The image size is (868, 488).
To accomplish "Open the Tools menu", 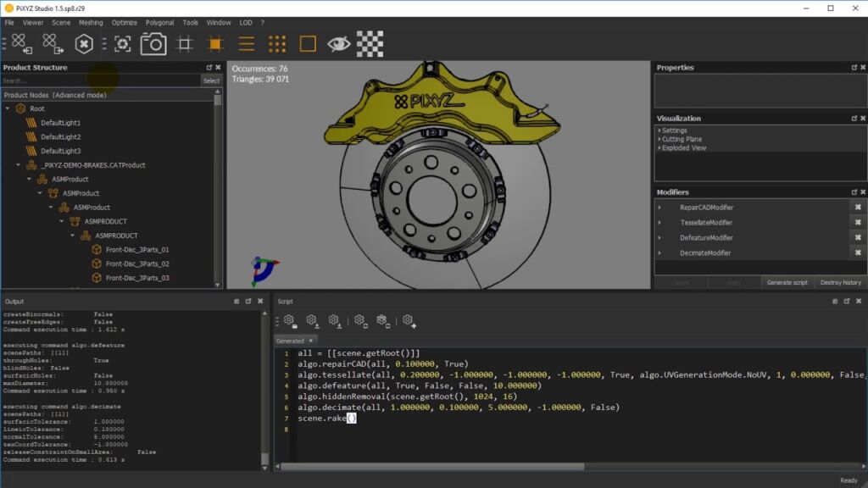I will coord(190,23).
